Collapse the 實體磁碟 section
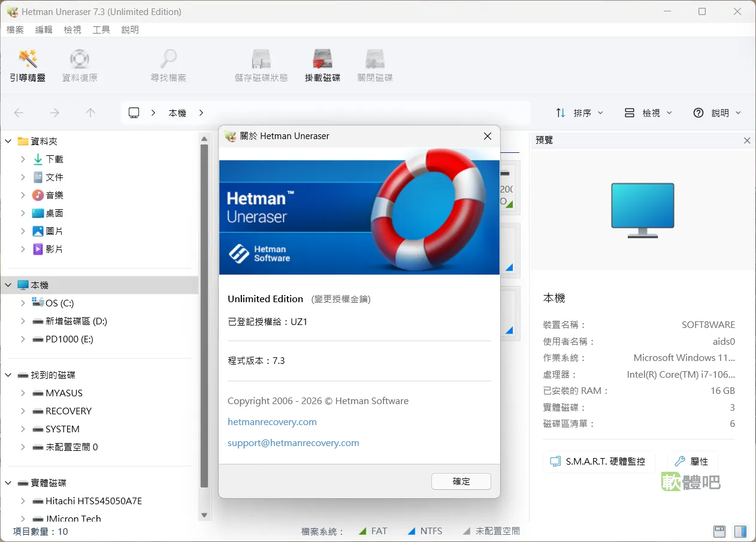This screenshot has height=542, width=756. (x=8, y=483)
